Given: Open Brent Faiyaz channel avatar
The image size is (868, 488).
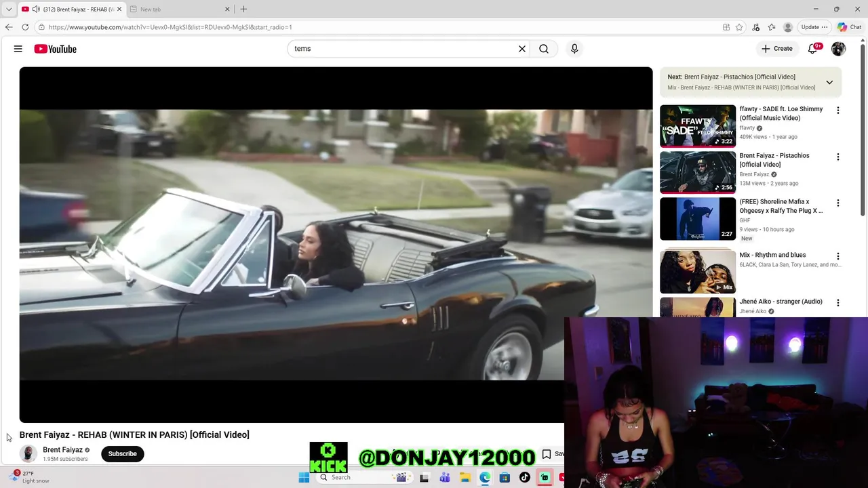Looking at the screenshot, I should pos(28,453).
